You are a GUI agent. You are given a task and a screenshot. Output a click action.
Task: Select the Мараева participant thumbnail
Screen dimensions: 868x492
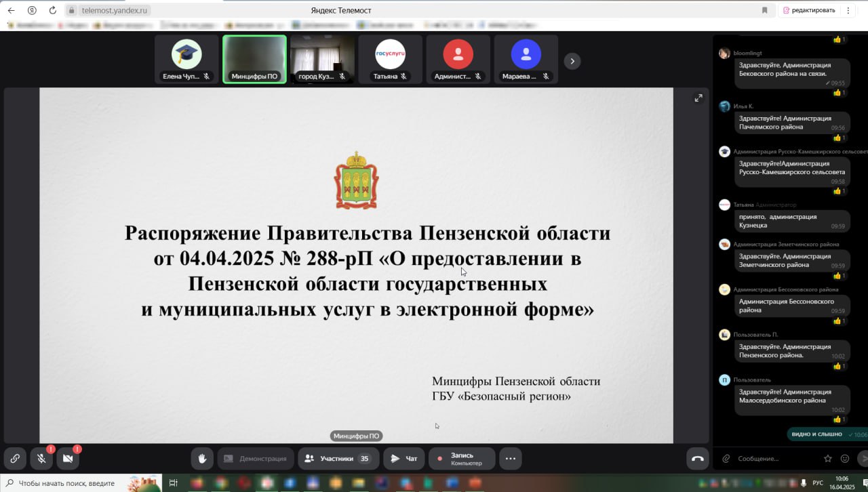click(x=526, y=59)
